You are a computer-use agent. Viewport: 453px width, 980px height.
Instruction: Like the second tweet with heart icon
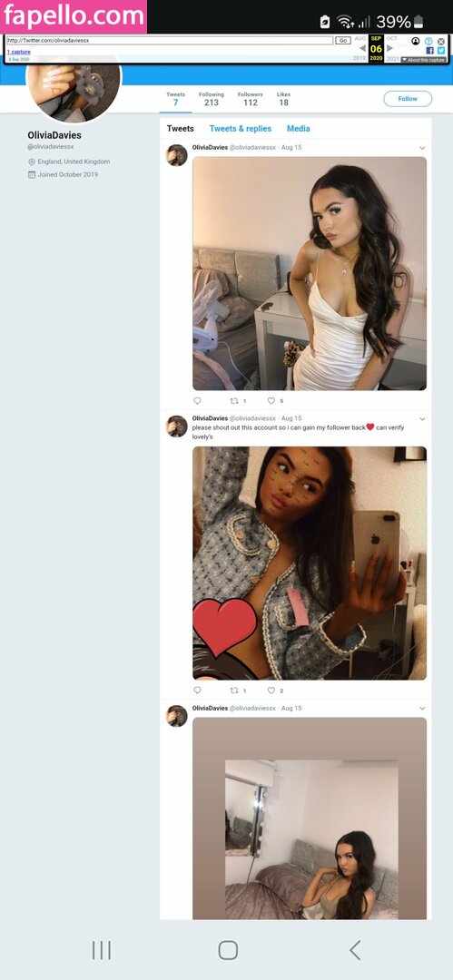point(271,691)
